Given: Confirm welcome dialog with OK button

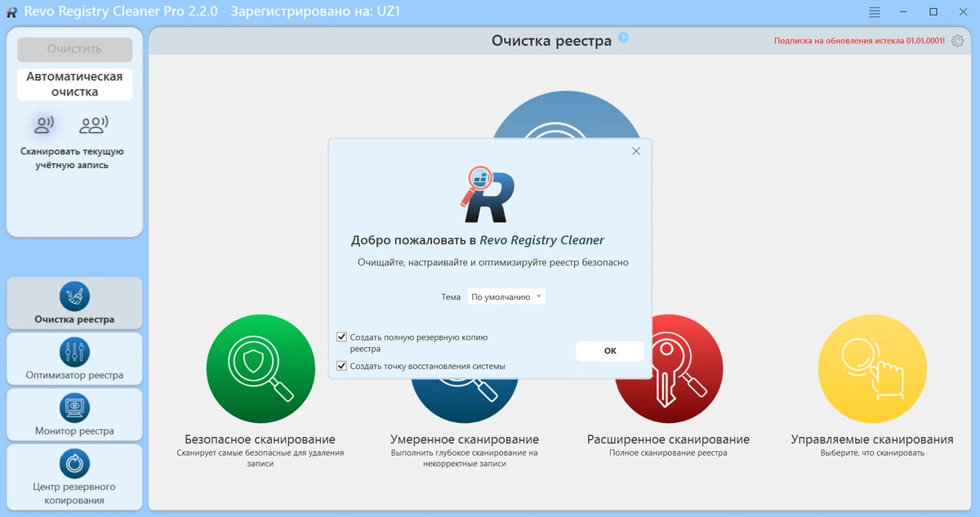Looking at the screenshot, I should [610, 350].
